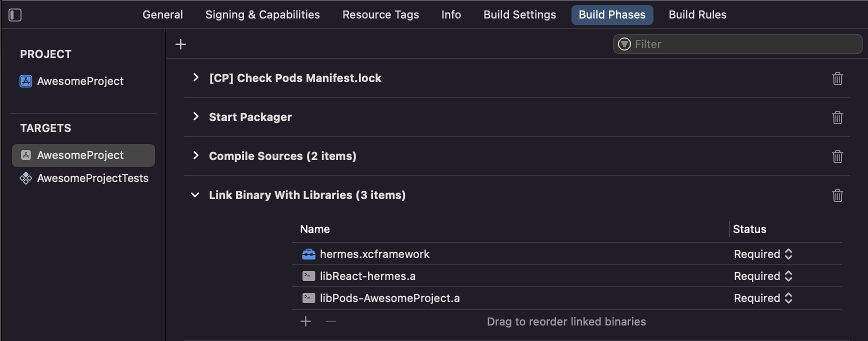This screenshot has height=341, width=868.
Task: Select AwesomeProject under TARGETS
Action: pyautogui.click(x=83, y=155)
